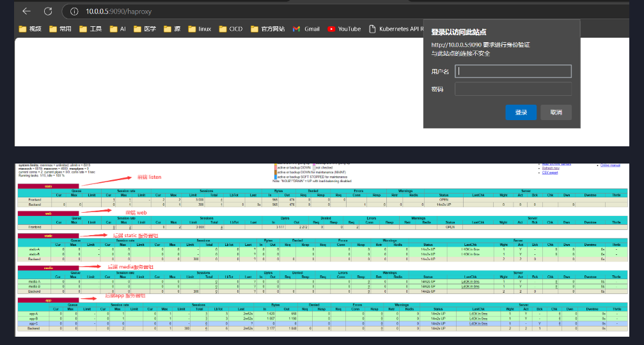Image resolution: width=644 pixels, height=345 pixels.
Task: Open the 工具 bookmark folder
Action: pyautogui.click(x=90, y=29)
